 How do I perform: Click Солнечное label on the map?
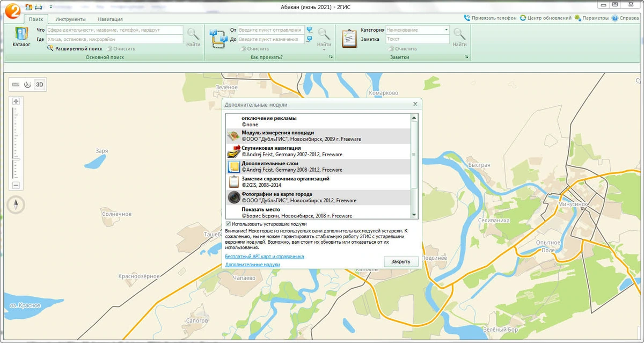coord(117,214)
